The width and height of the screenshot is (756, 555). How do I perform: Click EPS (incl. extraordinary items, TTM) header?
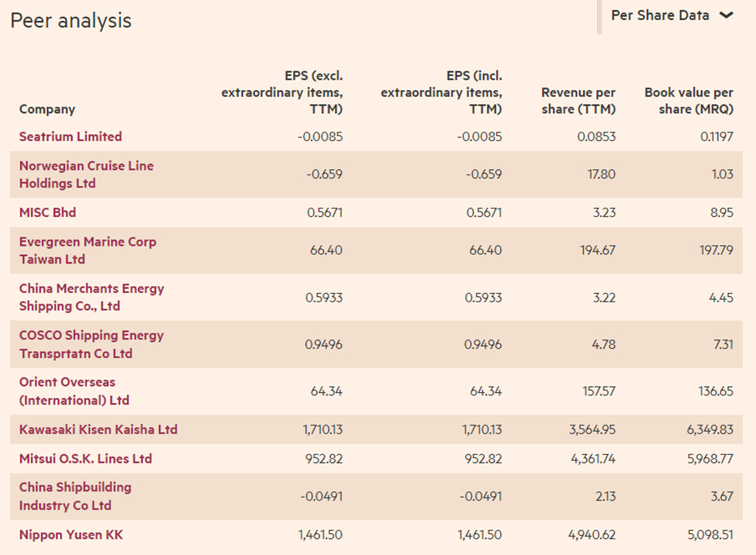(x=442, y=92)
